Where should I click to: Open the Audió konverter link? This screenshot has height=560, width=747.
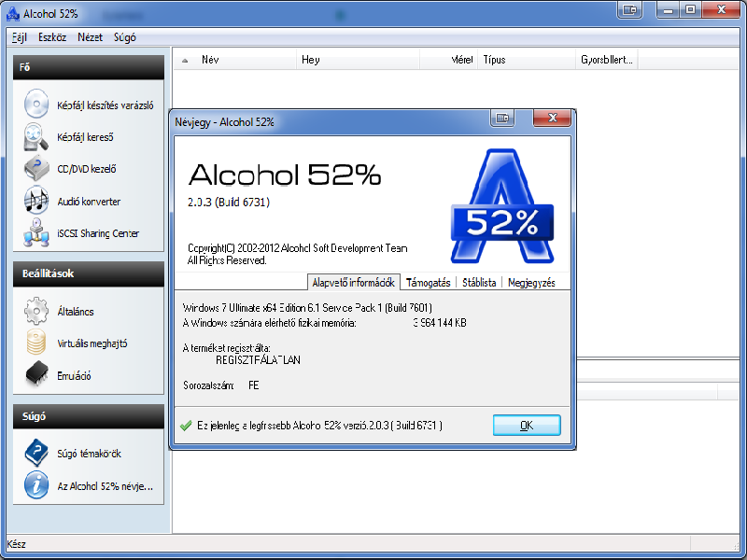(x=89, y=202)
